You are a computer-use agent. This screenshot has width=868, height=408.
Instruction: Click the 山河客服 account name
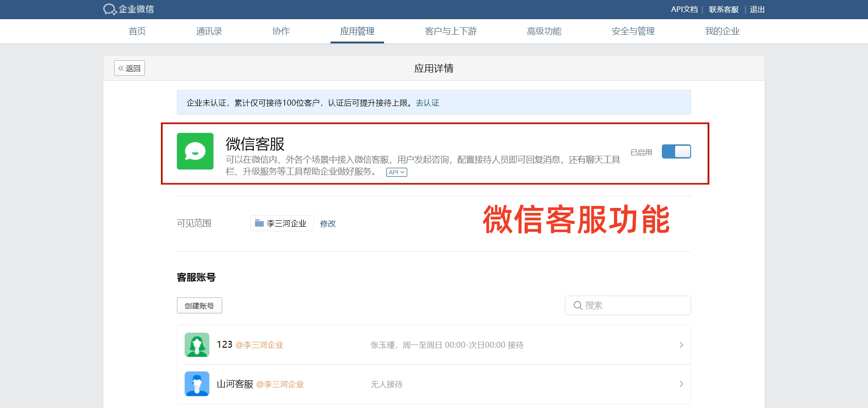pyautogui.click(x=235, y=384)
